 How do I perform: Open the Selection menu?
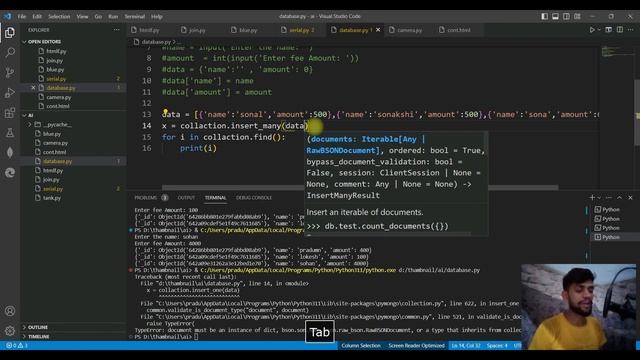59,16
